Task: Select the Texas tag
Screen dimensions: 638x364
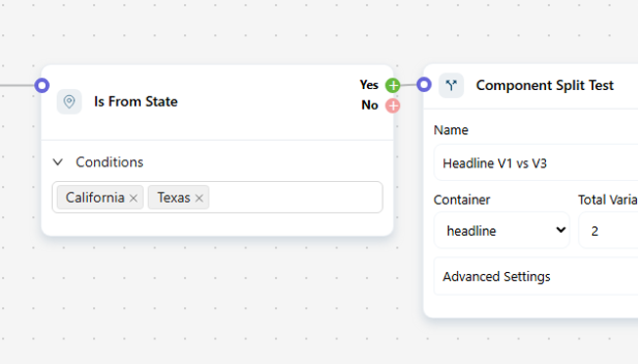Action: pyautogui.click(x=174, y=198)
